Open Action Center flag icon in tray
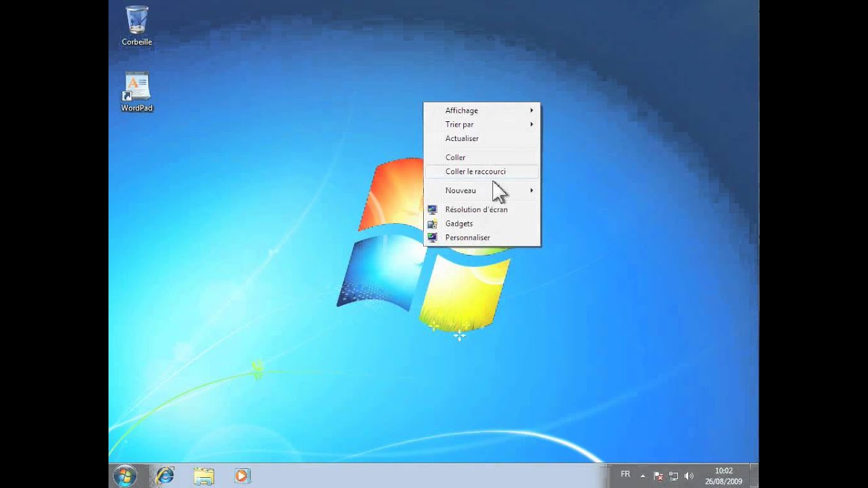868x488 pixels. click(x=658, y=476)
